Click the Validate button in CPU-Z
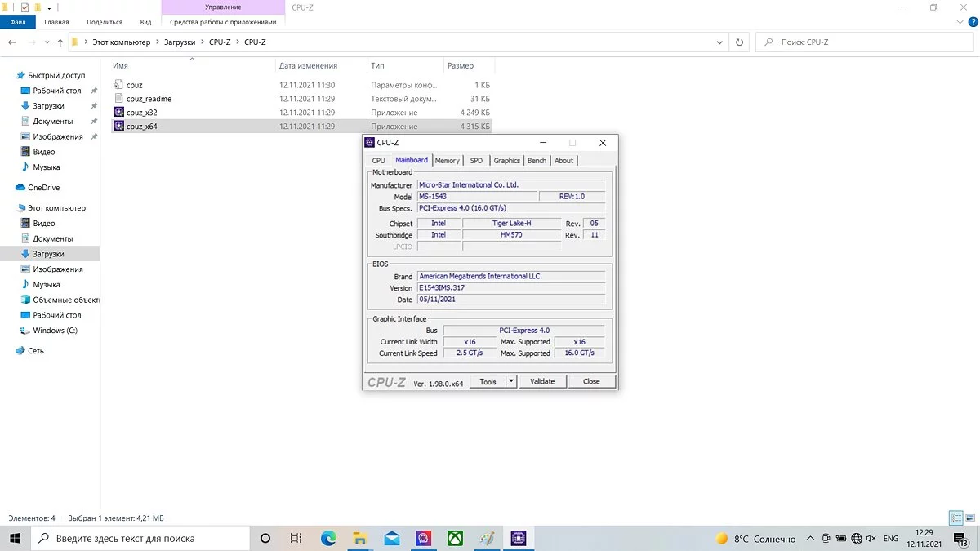 pos(542,381)
